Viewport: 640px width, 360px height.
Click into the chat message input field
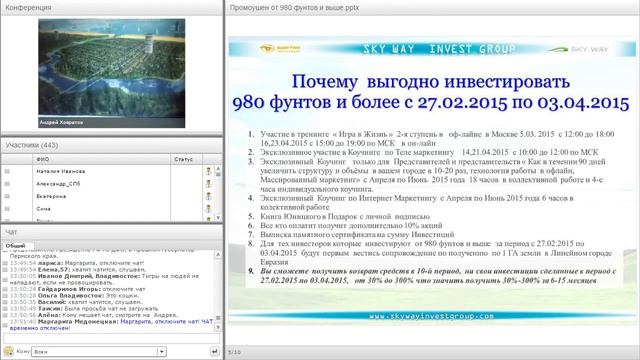[x=111, y=338]
